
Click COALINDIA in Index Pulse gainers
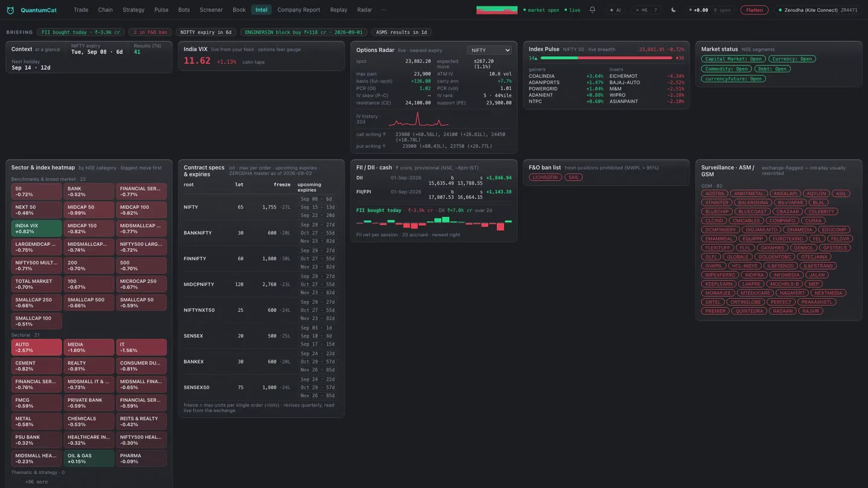(x=542, y=77)
